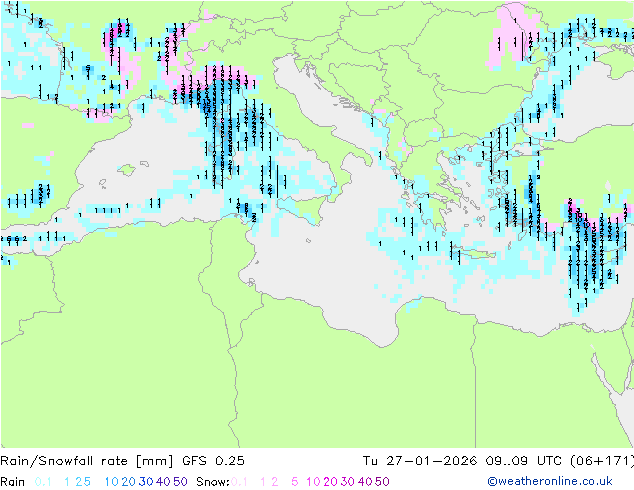634x490 pixels.
Task: Click the 'Rain/Snowfall rate [mm]' title text
Action: (87, 461)
